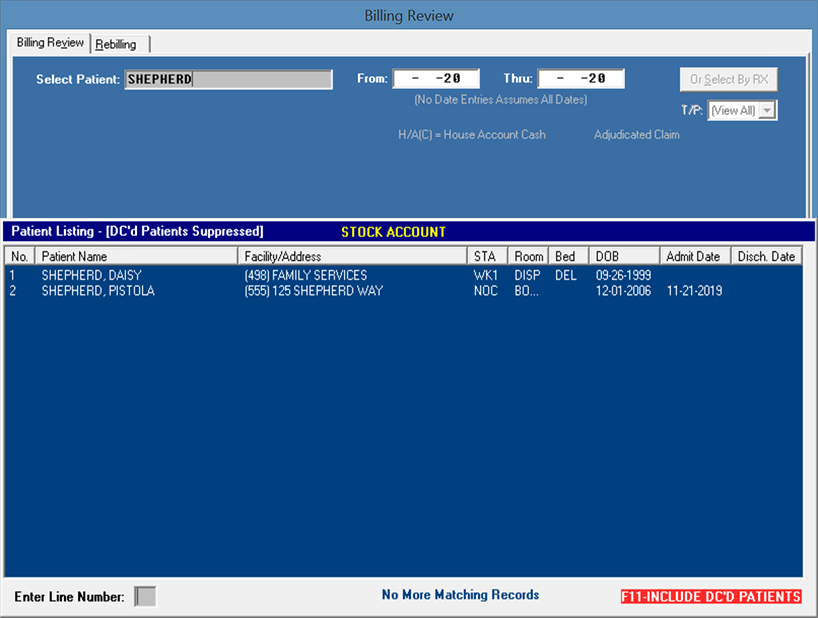Select patient row SHEPHERD, PISTOLA
The image size is (818, 618).
(x=98, y=291)
